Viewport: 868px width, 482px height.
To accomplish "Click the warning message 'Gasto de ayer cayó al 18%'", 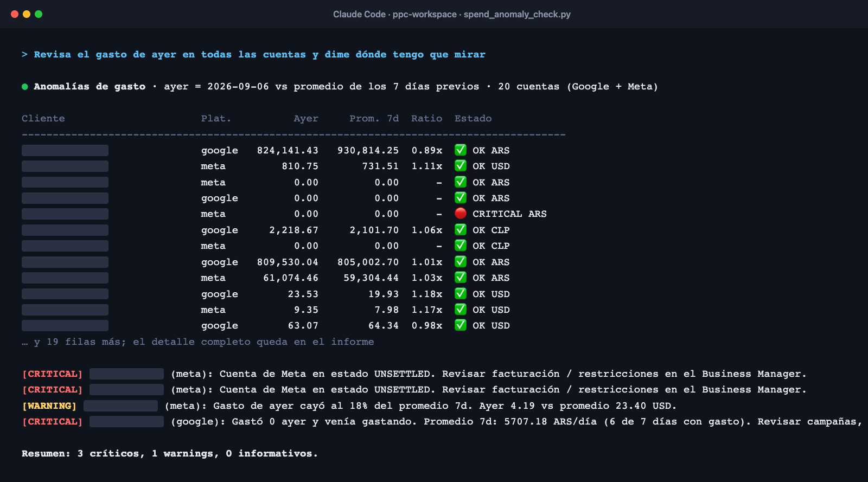I will [x=445, y=406].
